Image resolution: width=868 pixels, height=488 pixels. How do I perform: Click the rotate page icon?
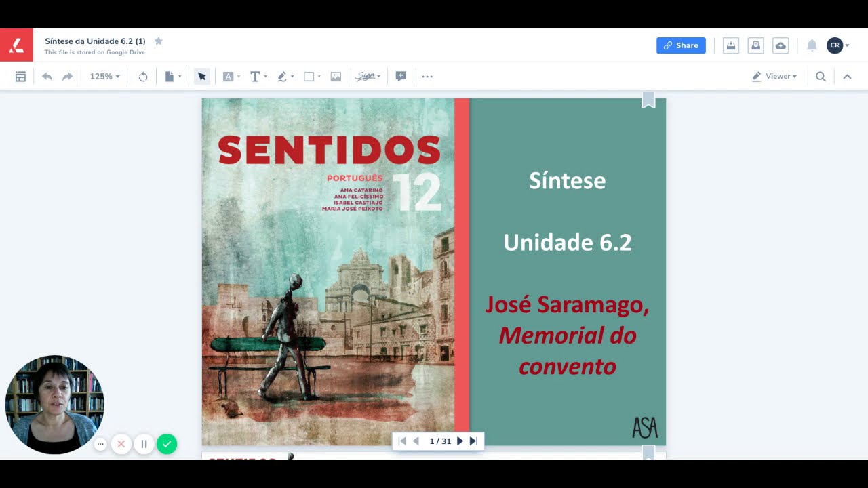(x=143, y=77)
